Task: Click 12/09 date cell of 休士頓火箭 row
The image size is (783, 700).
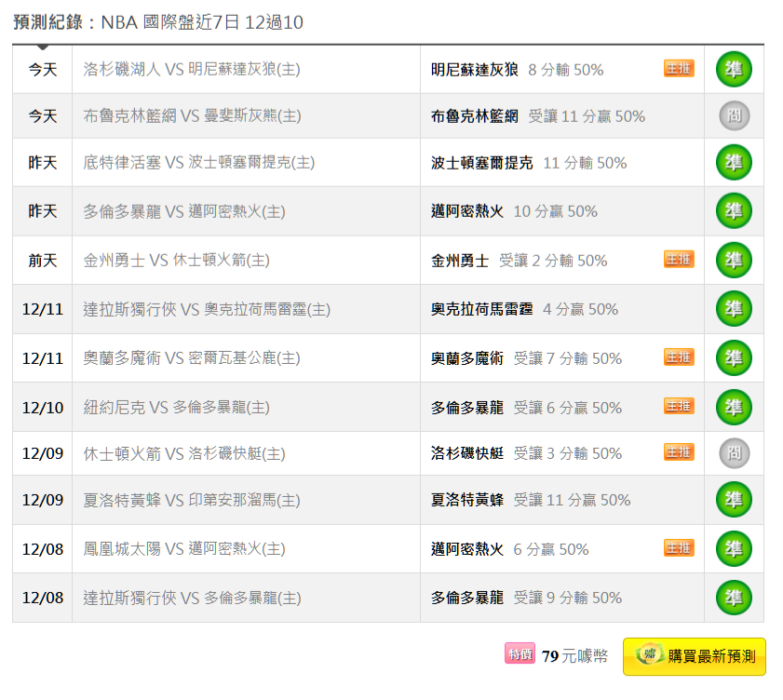Action: [43, 453]
